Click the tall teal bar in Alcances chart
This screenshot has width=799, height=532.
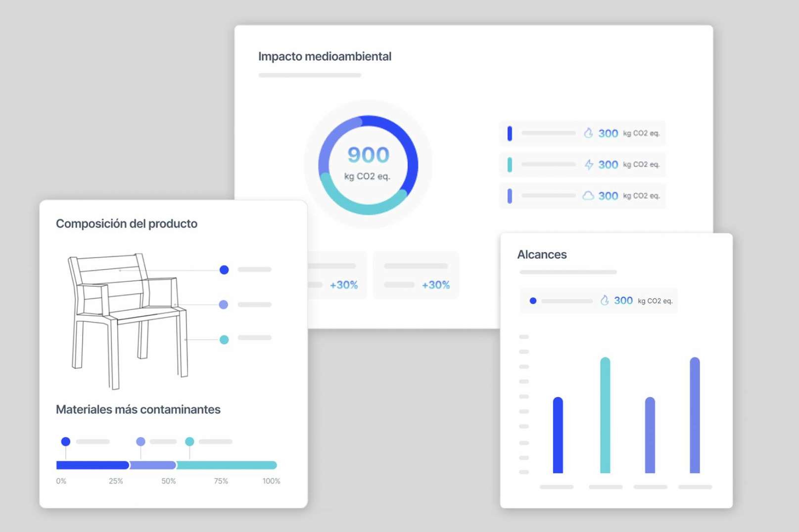click(x=605, y=415)
